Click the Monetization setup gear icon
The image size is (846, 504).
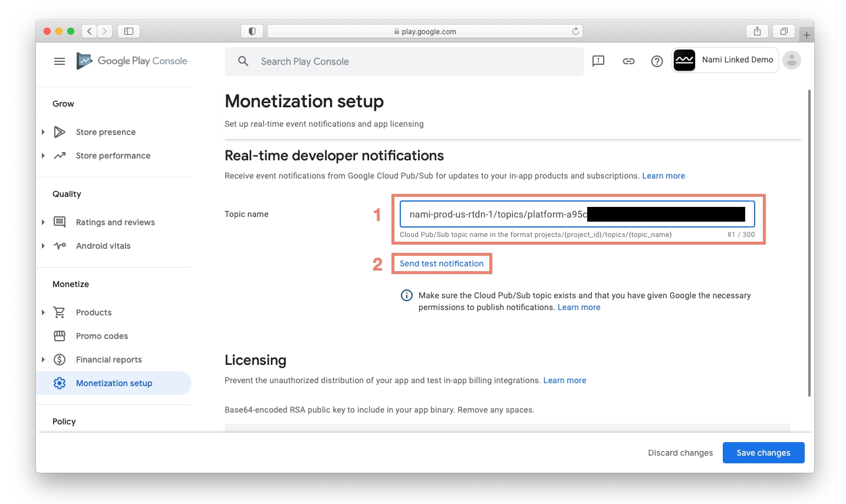60,383
